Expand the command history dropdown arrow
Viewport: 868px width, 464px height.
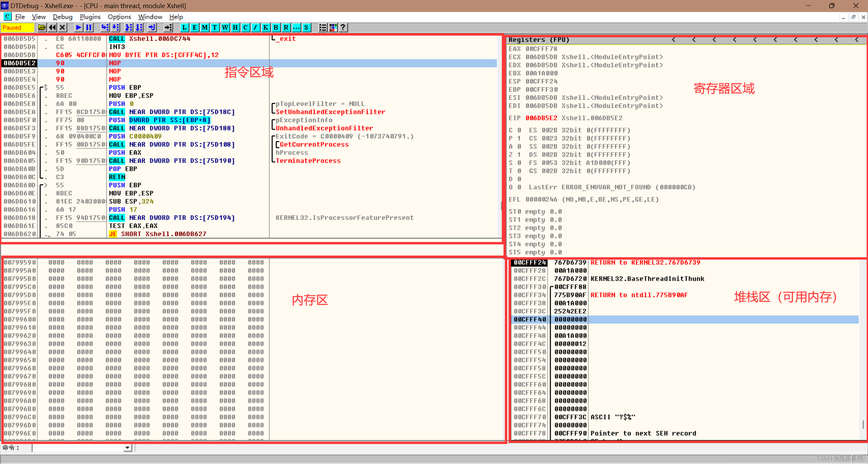coord(127,448)
